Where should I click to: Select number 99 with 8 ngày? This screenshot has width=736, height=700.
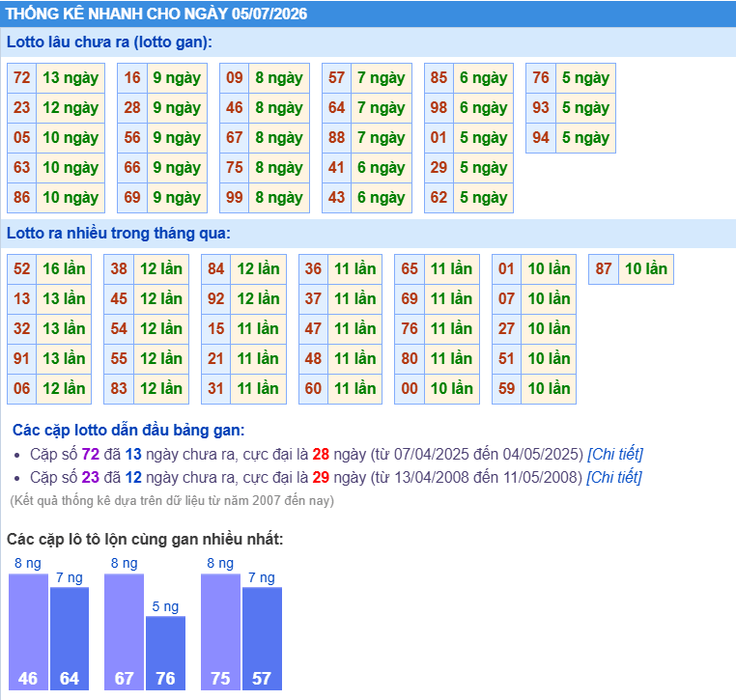pyautogui.click(x=234, y=198)
